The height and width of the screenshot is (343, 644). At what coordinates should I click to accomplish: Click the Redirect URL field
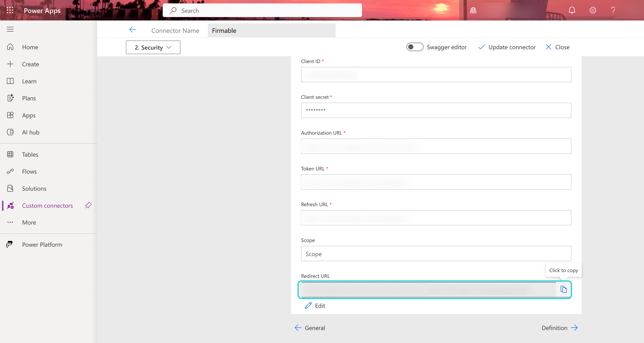pyautogui.click(x=428, y=290)
